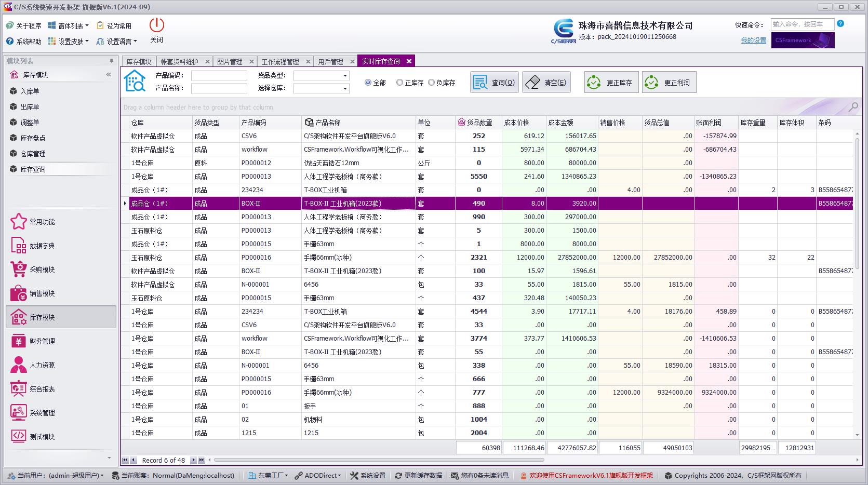Open the 我的设置 link
Viewport: 868px width, 485px height.
[x=753, y=41]
